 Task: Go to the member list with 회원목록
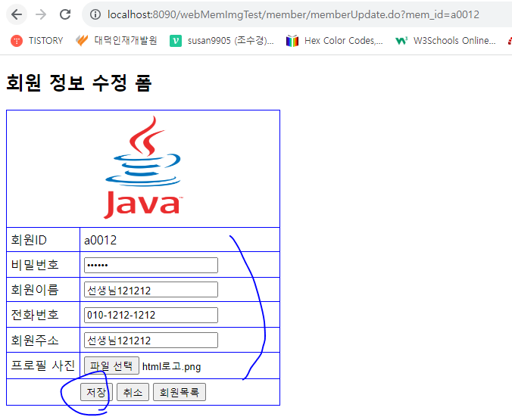(180, 392)
